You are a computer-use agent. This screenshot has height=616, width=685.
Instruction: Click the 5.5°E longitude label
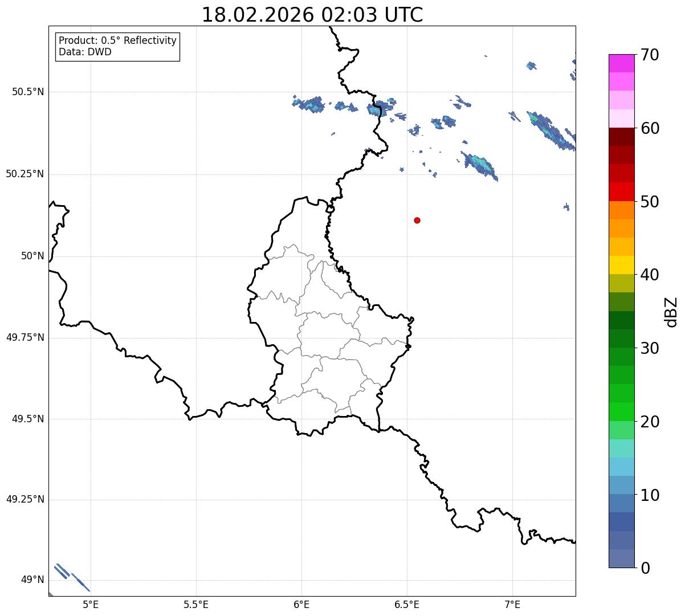pos(196,605)
